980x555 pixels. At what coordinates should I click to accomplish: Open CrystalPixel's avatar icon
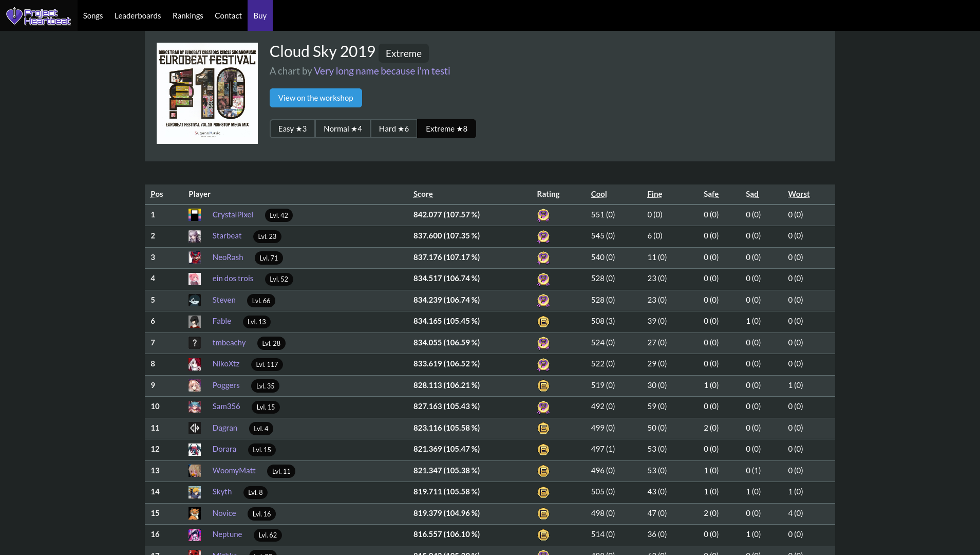[195, 215]
